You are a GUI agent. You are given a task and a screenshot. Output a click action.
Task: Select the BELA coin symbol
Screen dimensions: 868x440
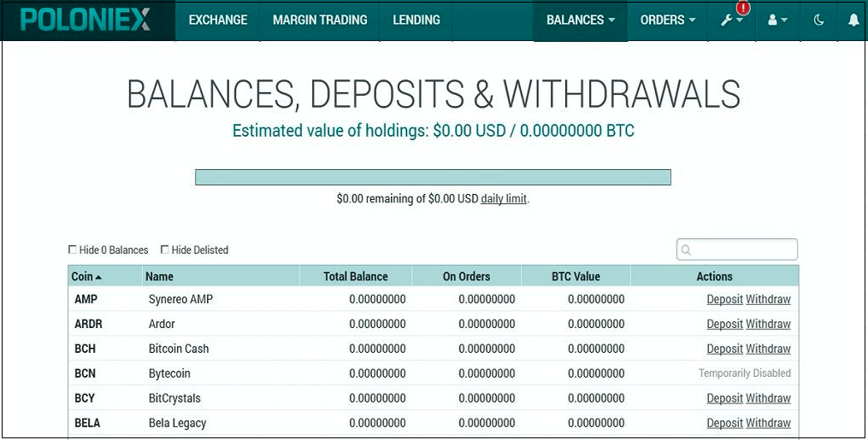click(x=87, y=423)
